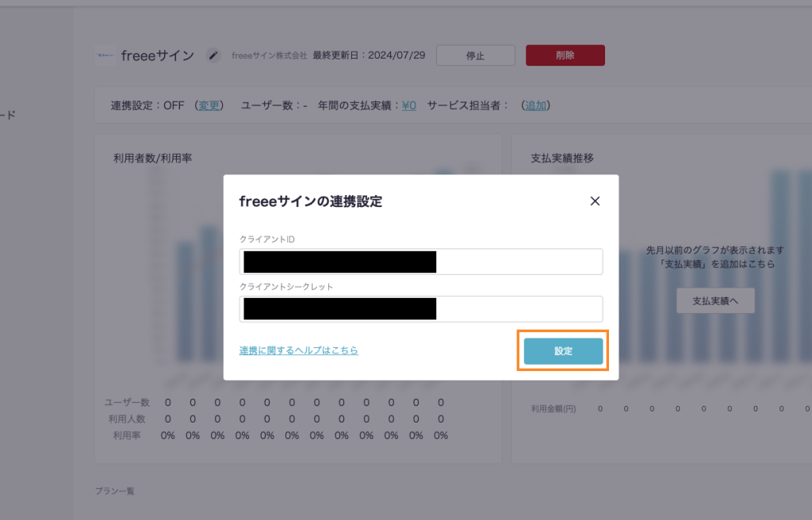The image size is (812, 520).
Task: Click the 利用金額(円) row label
Action: (x=553, y=408)
